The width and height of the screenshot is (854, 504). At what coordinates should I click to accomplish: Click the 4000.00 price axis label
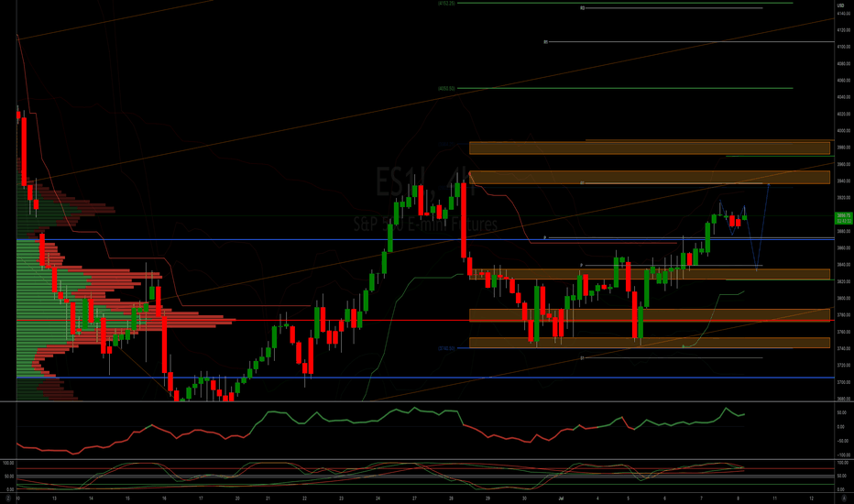coord(844,131)
